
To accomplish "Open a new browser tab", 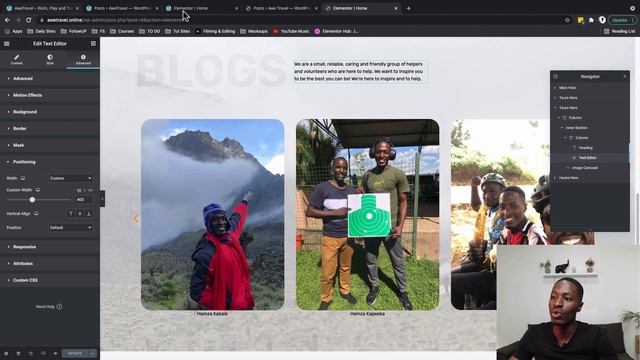I will point(409,8).
